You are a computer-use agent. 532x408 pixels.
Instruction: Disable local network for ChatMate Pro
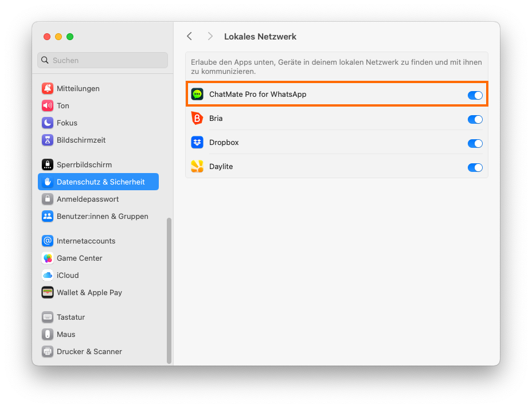coord(475,95)
